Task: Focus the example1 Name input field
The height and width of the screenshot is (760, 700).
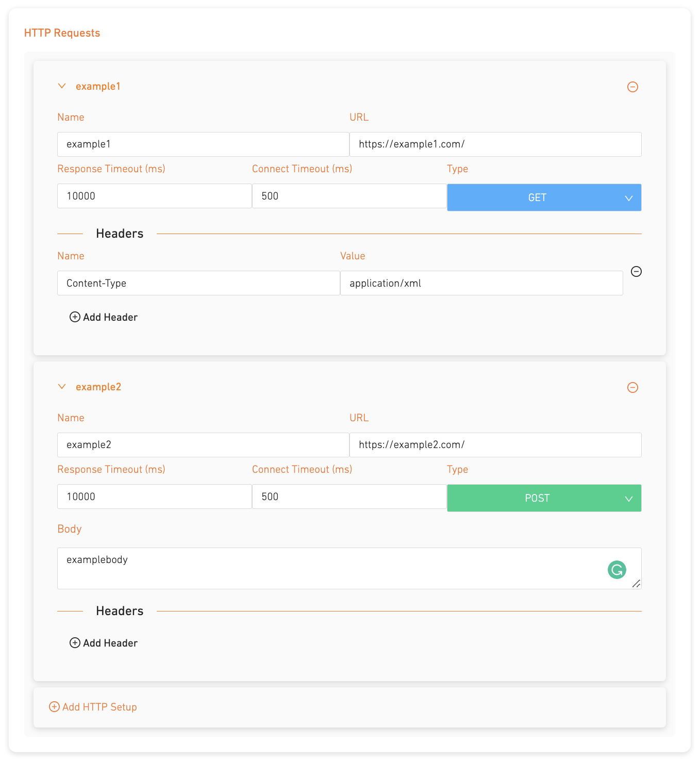Action: [203, 144]
